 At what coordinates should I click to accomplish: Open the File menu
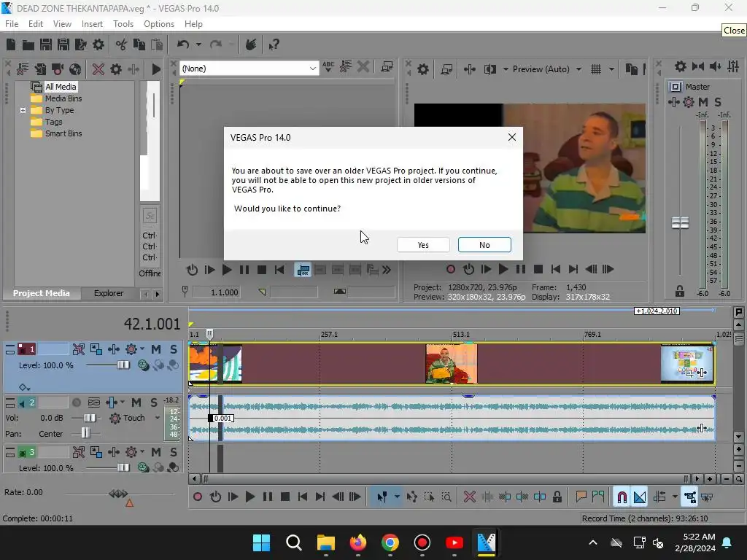click(12, 24)
